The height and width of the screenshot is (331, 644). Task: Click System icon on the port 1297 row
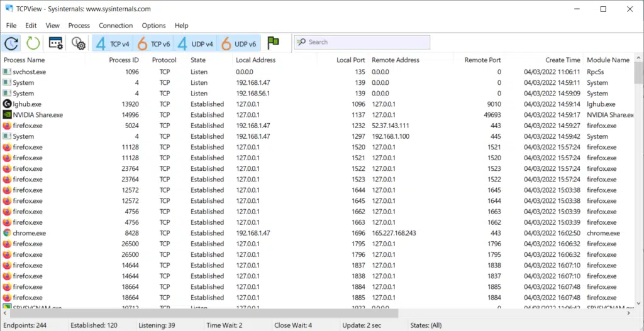click(x=6, y=136)
